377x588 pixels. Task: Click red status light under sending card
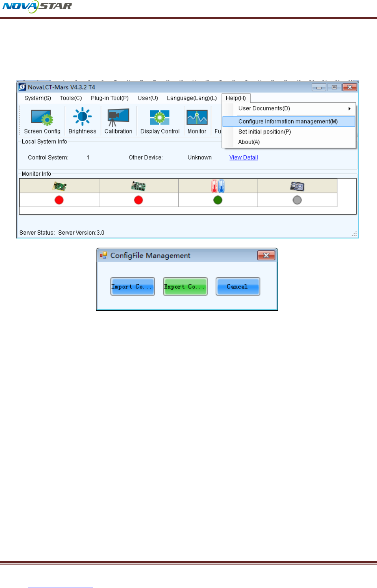pos(59,200)
